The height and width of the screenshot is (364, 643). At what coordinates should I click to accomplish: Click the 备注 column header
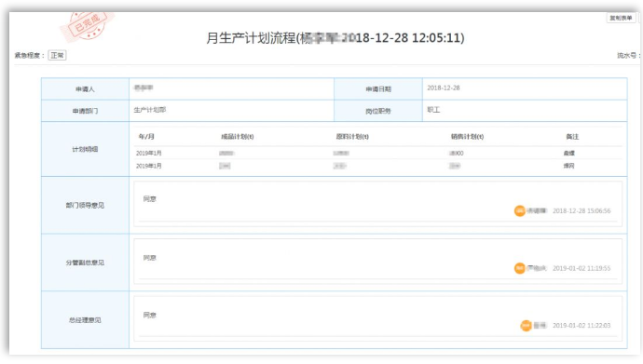point(572,136)
